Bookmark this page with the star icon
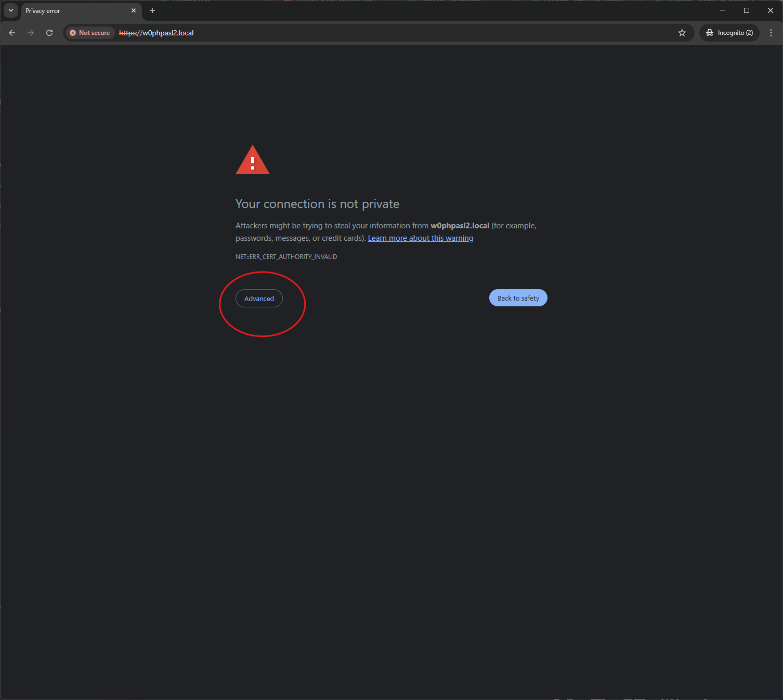Image resolution: width=783 pixels, height=700 pixels. pos(682,33)
